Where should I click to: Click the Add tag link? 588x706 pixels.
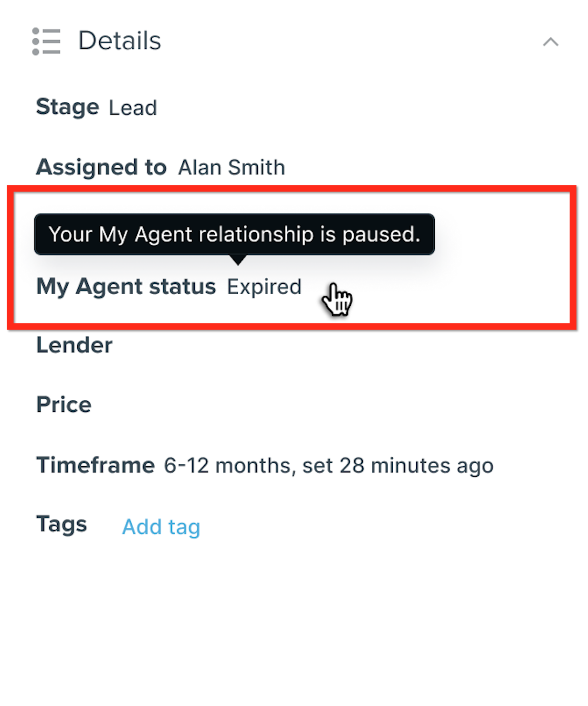[161, 527]
